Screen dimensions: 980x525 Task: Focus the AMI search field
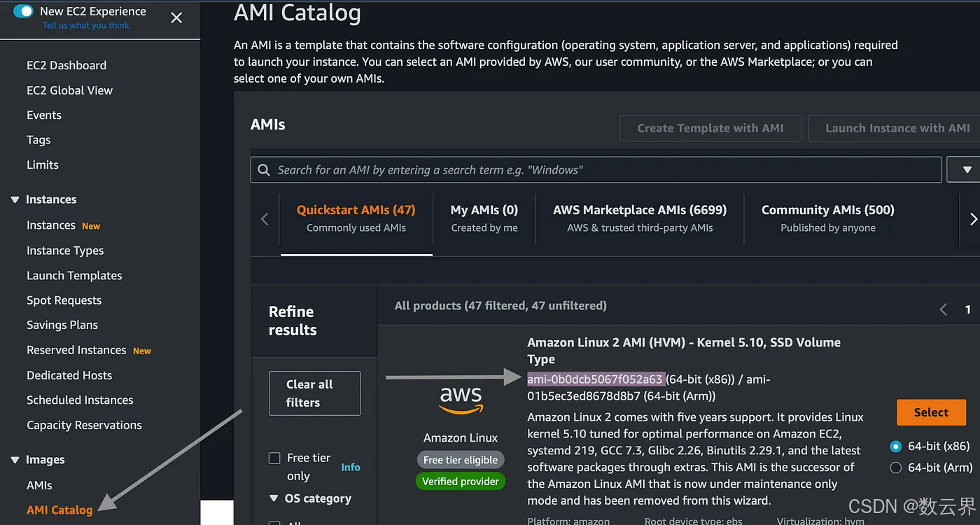596,169
